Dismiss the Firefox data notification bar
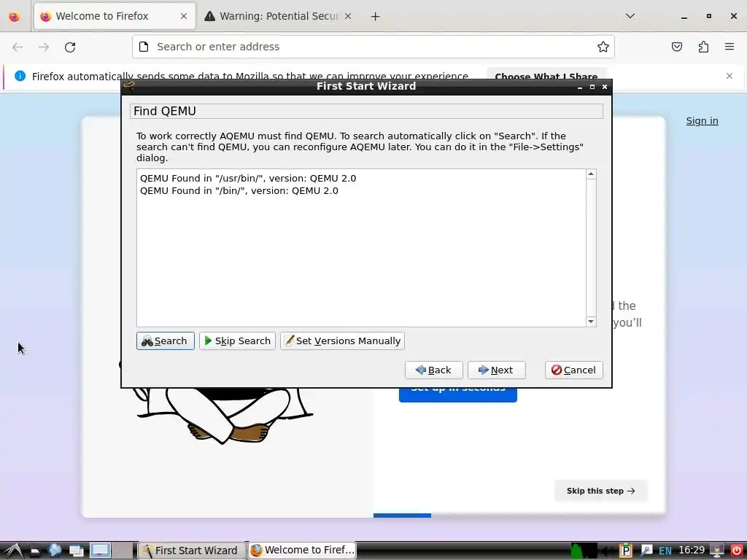 (729, 76)
